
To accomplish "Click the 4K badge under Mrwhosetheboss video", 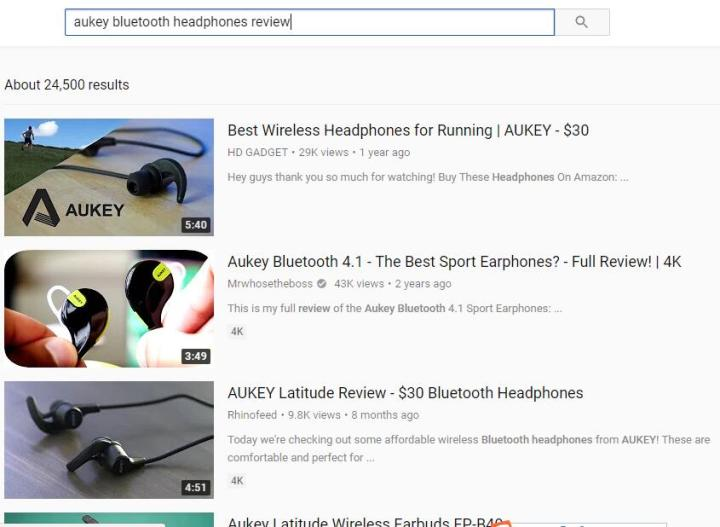I will (x=237, y=331).
